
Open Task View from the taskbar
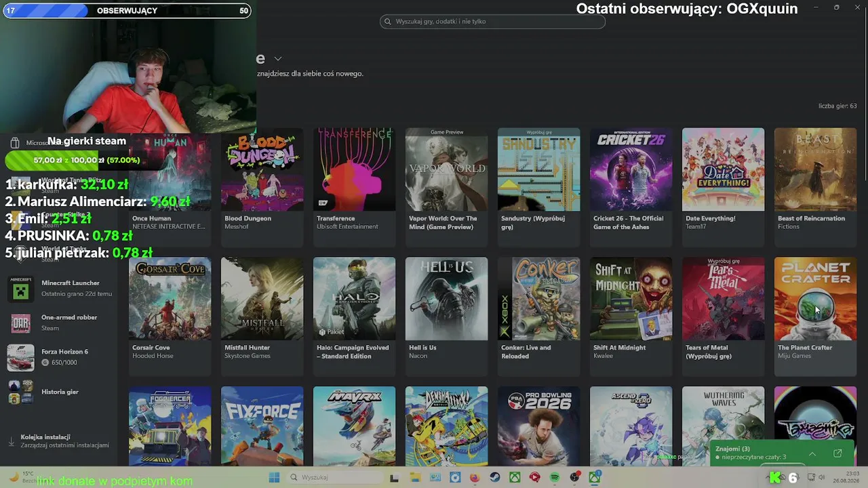click(394, 478)
